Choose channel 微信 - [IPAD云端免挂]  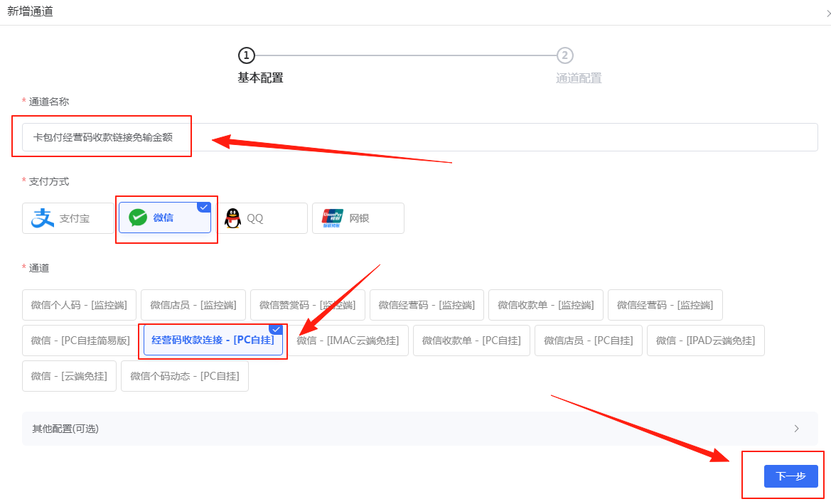pos(705,341)
